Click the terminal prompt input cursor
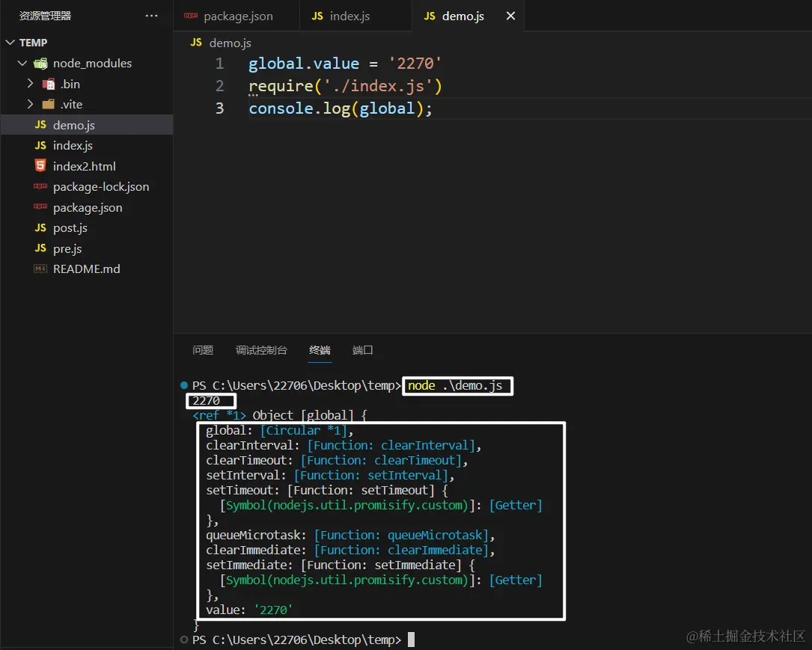 411,640
